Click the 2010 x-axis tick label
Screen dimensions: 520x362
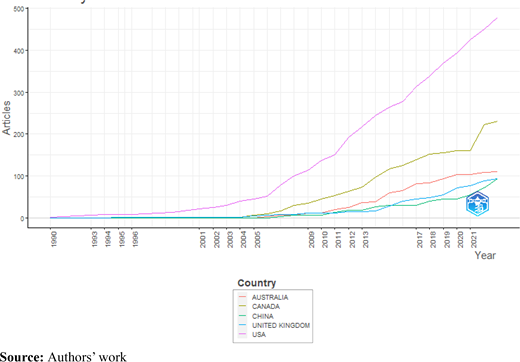click(325, 239)
